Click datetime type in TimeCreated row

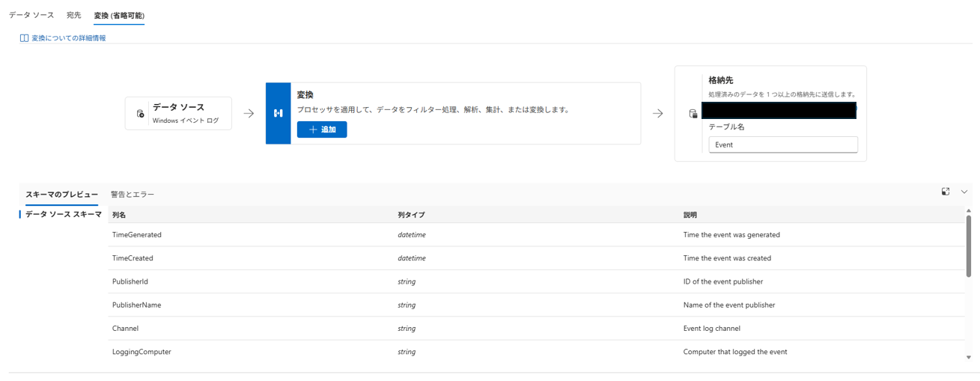pos(412,258)
